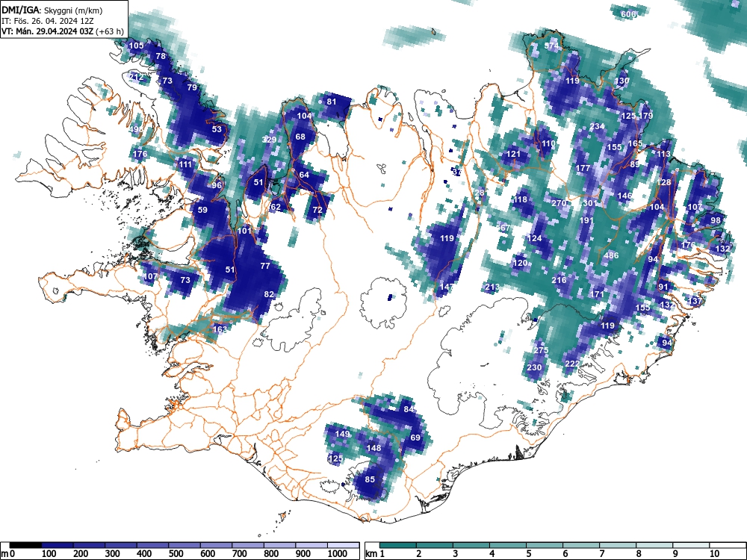Screen dimensions: 747x560
Task: Click the black 0 m swatch in legend
Action: 25,545
